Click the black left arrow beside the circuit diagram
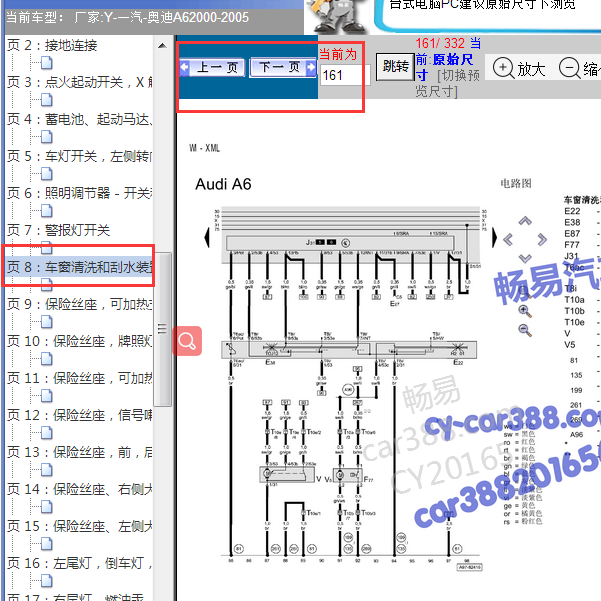This screenshot has width=601, height=601. pos(207,237)
